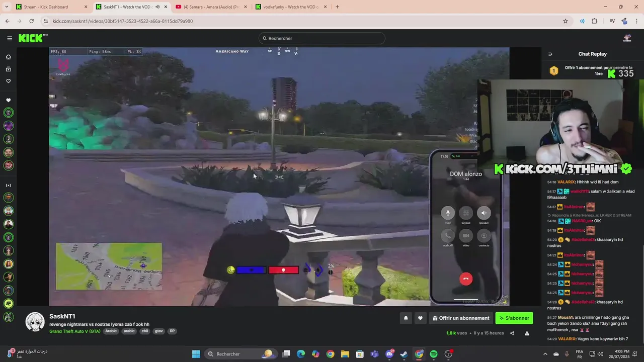Switch to the Stream - Kick Dashboard tab
The height and width of the screenshot is (362, 644).
(x=52, y=7)
